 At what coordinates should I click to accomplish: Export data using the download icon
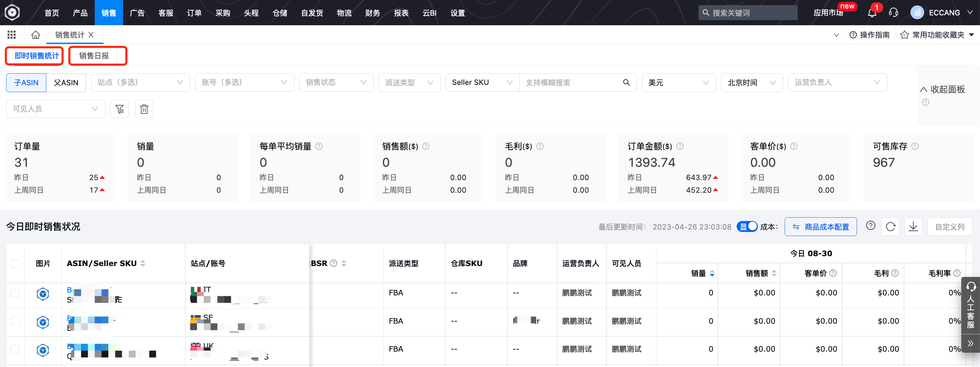(914, 226)
